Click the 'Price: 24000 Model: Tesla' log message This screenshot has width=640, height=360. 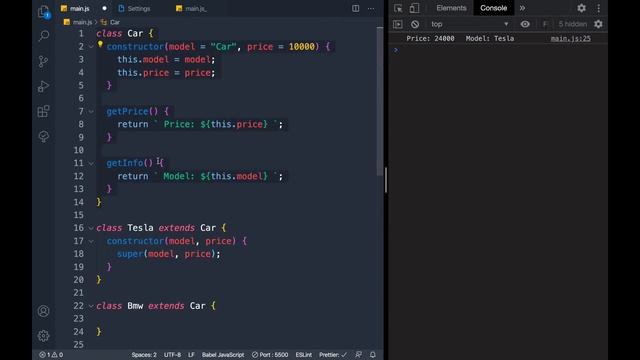pyautogui.click(x=460, y=38)
